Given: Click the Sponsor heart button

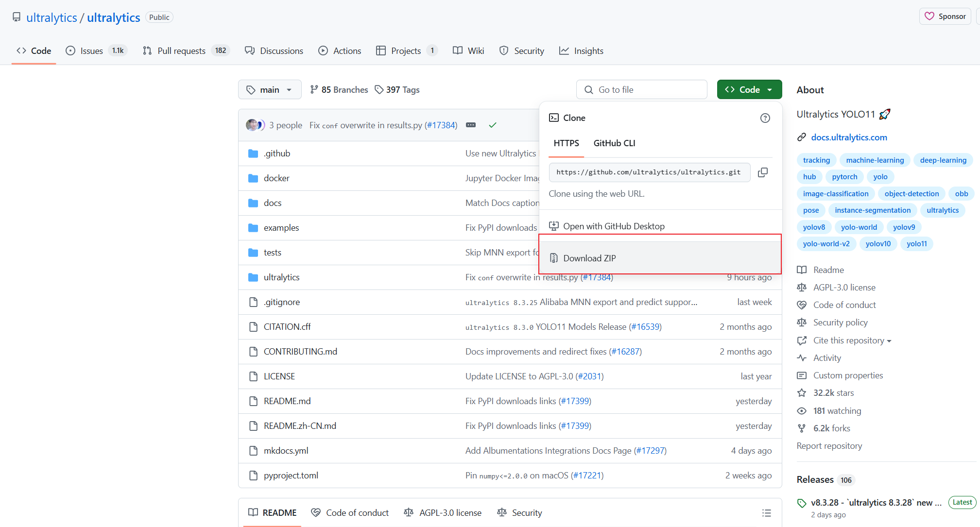Looking at the screenshot, I should coord(945,17).
